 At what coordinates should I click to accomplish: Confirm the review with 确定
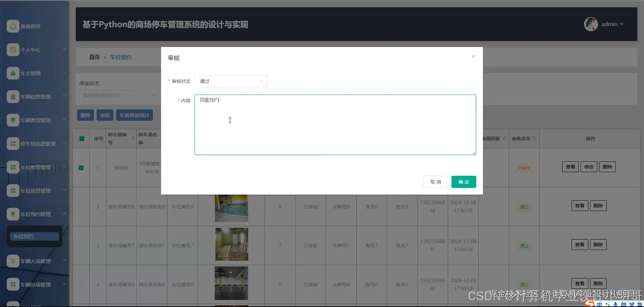tap(464, 182)
